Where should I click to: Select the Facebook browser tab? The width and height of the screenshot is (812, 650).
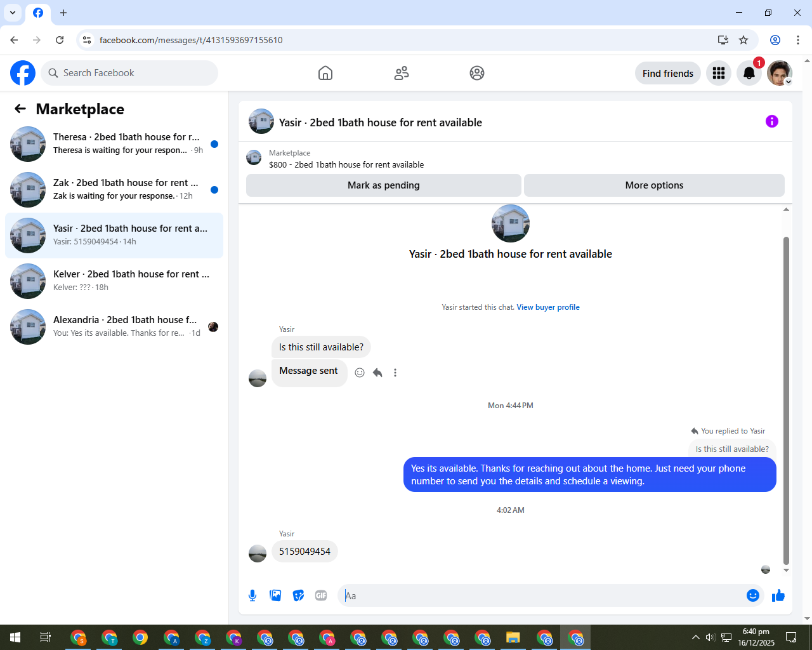pos(38,13)
